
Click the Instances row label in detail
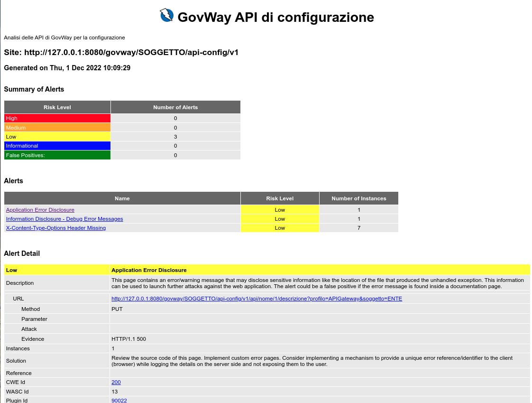pyautogui.click(x=18, y=348)
